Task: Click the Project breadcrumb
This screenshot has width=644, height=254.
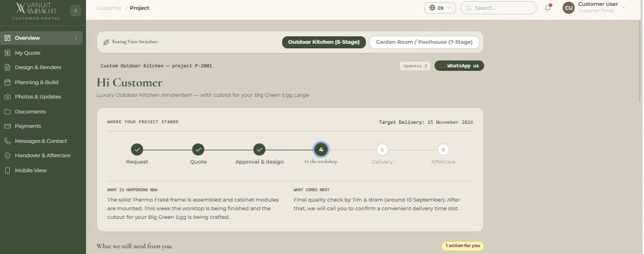Action: (x=140, y=8)
